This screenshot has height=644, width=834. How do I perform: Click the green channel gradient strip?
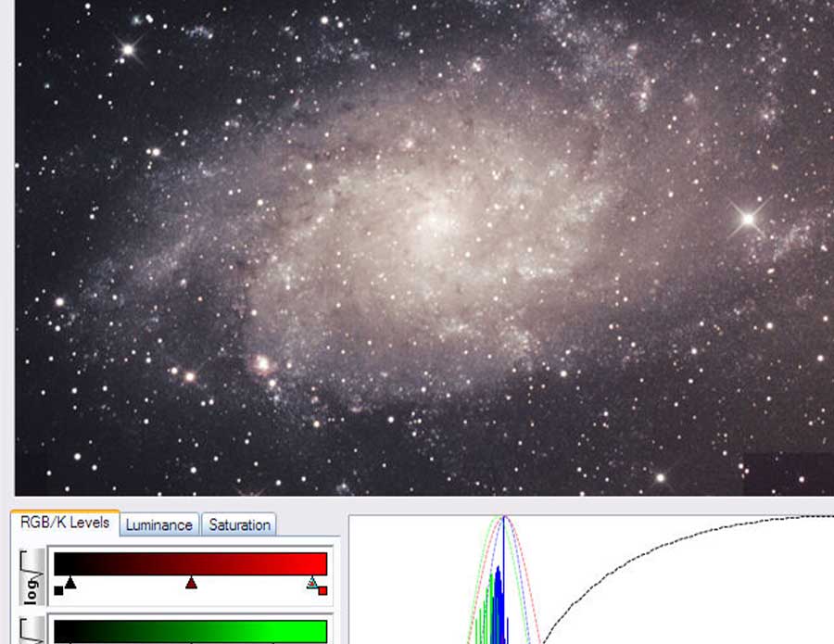(185, 630)
